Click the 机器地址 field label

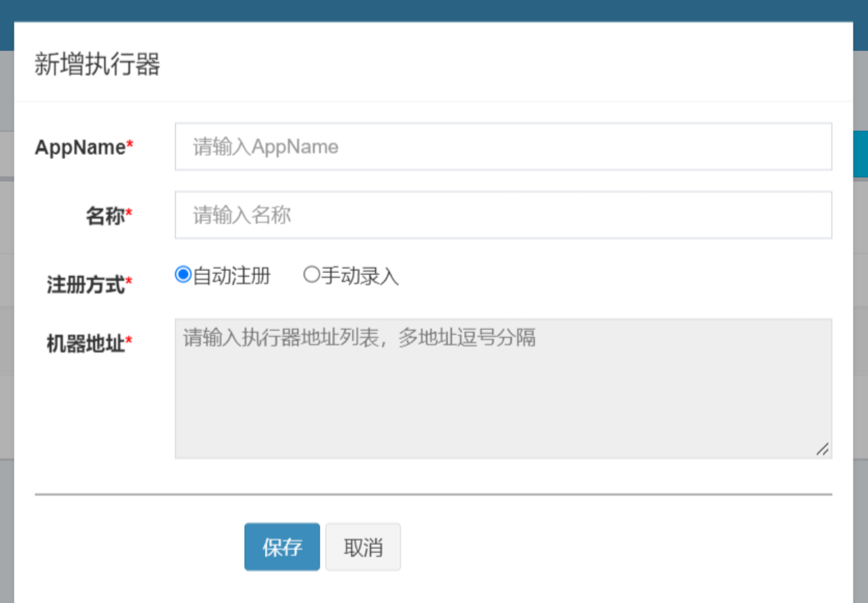point(86,343)
